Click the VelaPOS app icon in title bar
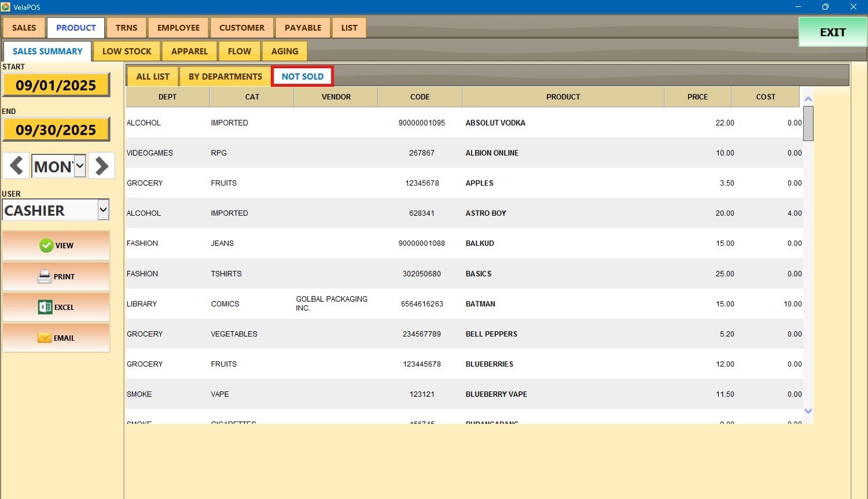868x499 pixels. pyautogui.click(x=6, y=7)
